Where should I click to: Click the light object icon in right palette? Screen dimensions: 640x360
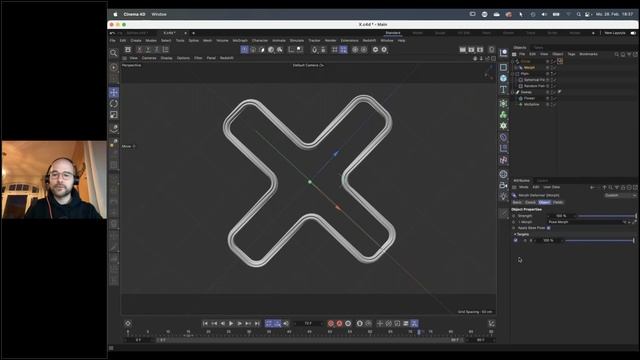coord(503,196)
